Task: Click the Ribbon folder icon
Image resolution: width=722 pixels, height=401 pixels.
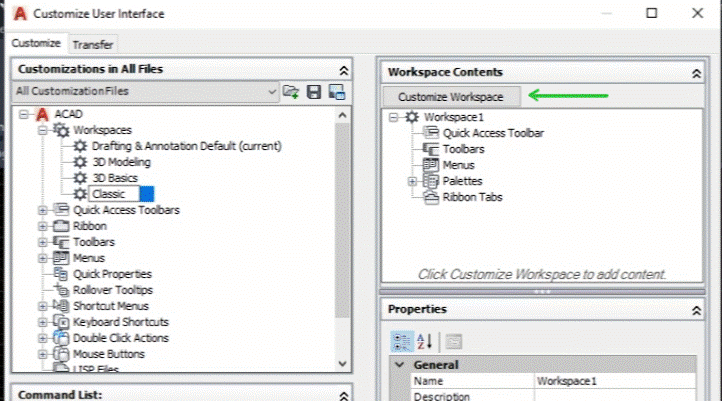Action: click(x=61, y=226)
